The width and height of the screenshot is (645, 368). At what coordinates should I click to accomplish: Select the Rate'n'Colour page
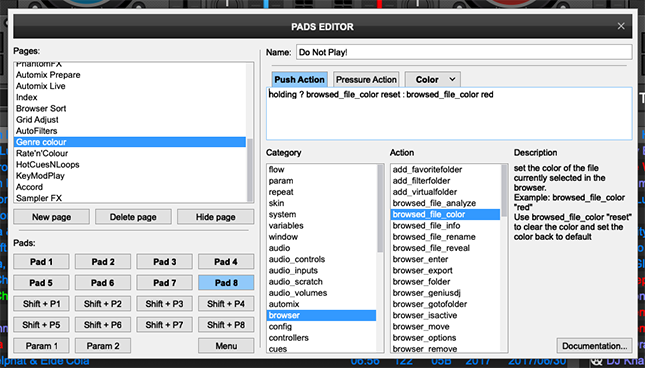point(130,153)
